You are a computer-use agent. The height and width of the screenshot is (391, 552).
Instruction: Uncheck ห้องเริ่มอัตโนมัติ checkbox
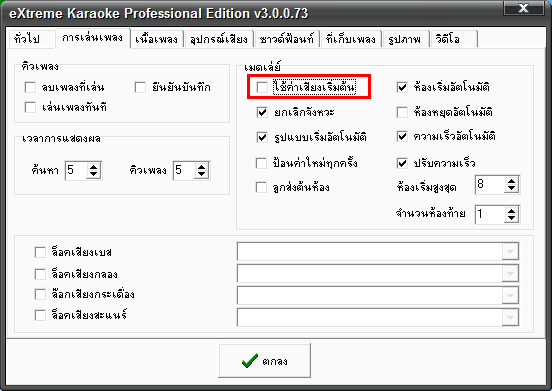coord(402,87)
